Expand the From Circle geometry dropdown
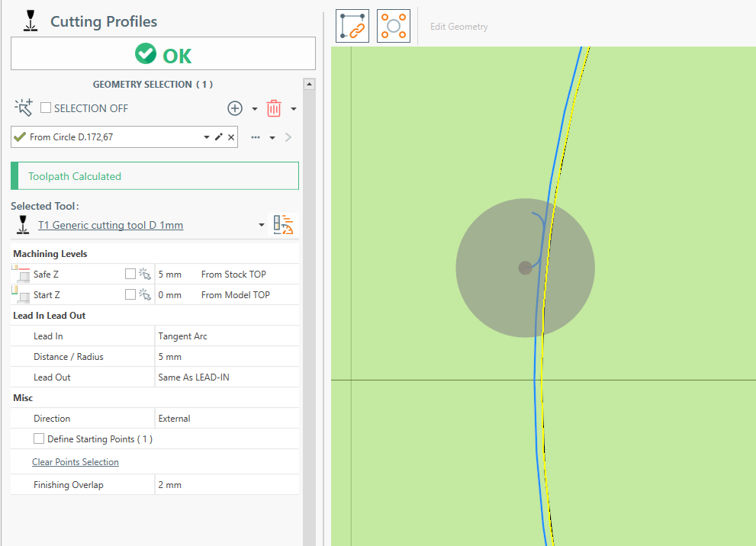This screenshot has width=756, height=546. [206, 137]
